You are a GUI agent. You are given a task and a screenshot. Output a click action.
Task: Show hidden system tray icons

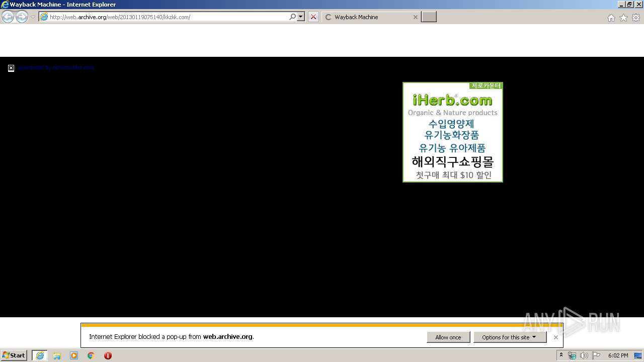[561, 355]
